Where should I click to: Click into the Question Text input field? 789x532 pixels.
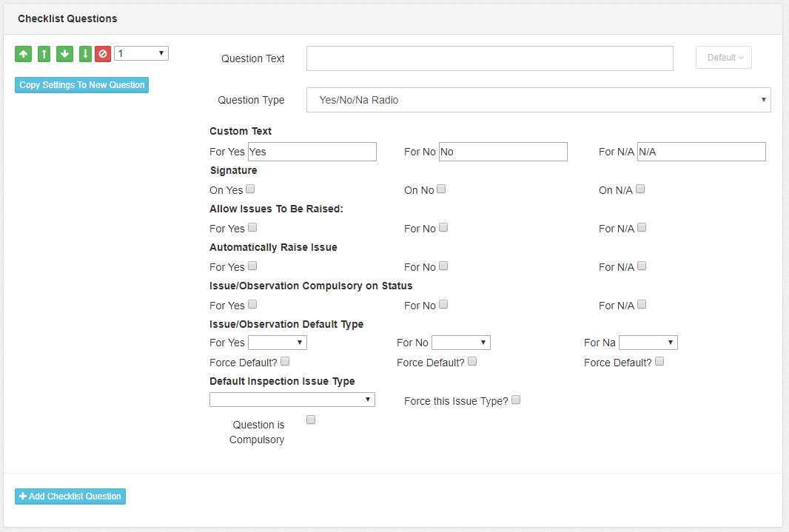[x=489, y=58]
